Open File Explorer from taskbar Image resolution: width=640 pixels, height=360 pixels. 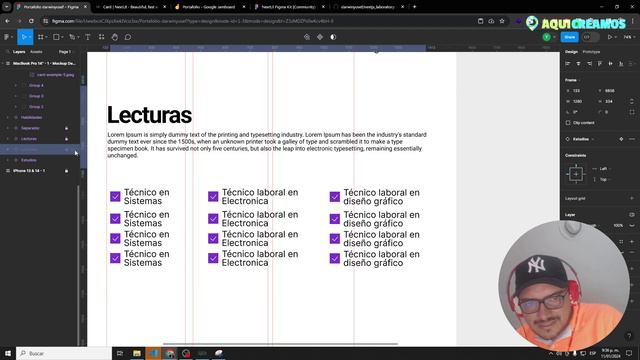point(137,353)
